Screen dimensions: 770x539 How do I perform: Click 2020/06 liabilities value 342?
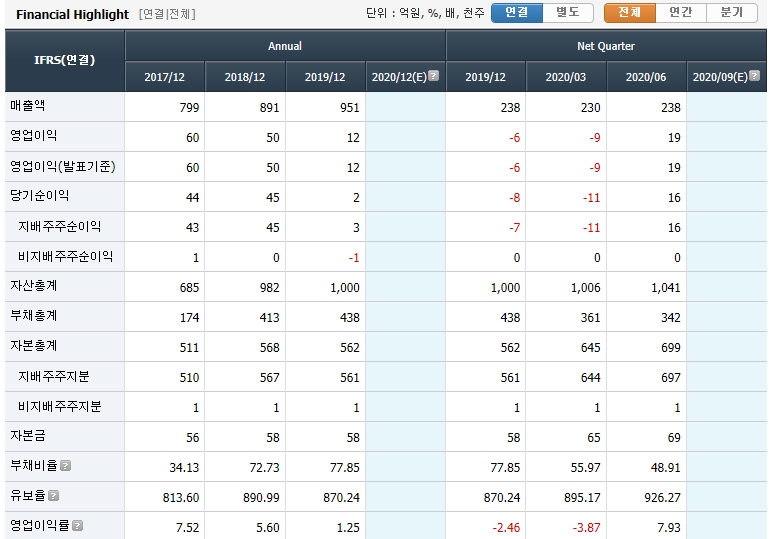(671, 318)
